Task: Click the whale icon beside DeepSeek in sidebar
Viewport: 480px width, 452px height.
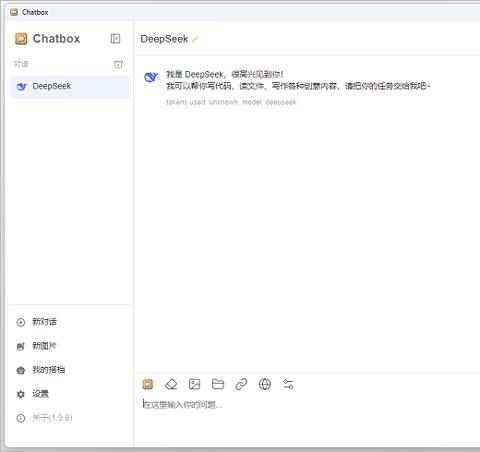Action: tap(22, 87)
